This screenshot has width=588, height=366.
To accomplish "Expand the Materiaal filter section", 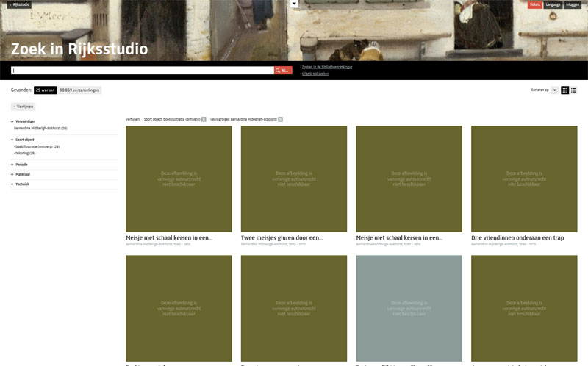I will (x=22, y=174).
